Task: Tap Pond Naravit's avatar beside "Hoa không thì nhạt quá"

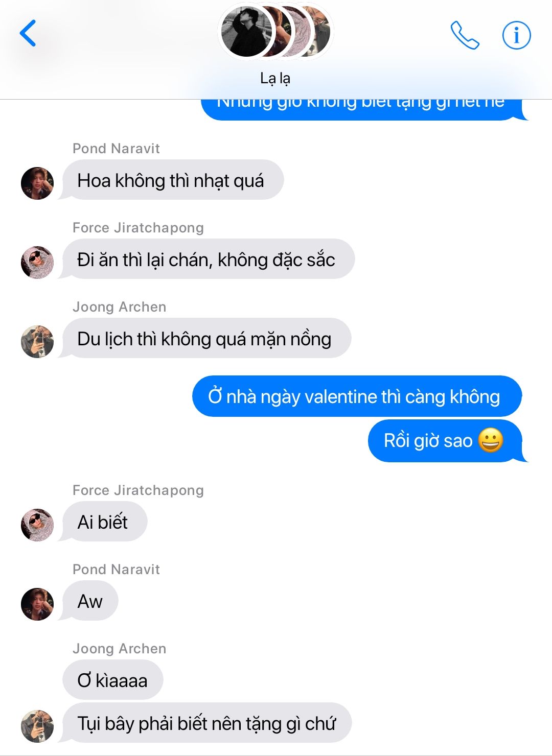Action: tap(37, 183)
